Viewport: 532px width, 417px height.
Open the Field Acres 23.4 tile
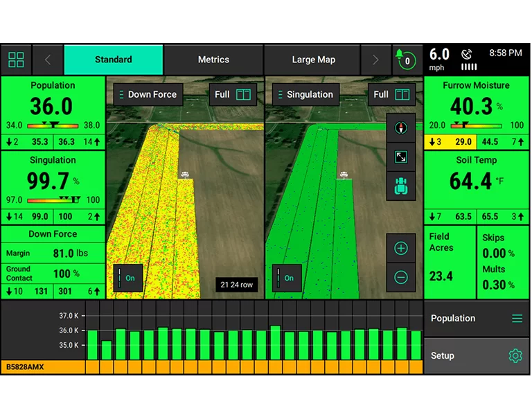(x=450, y=263)
